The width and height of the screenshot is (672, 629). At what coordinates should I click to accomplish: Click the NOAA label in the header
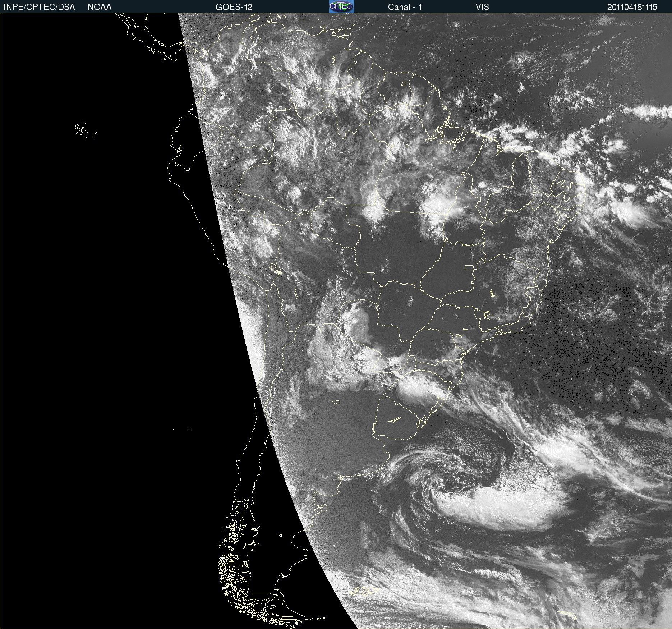[x=100, y=7]
